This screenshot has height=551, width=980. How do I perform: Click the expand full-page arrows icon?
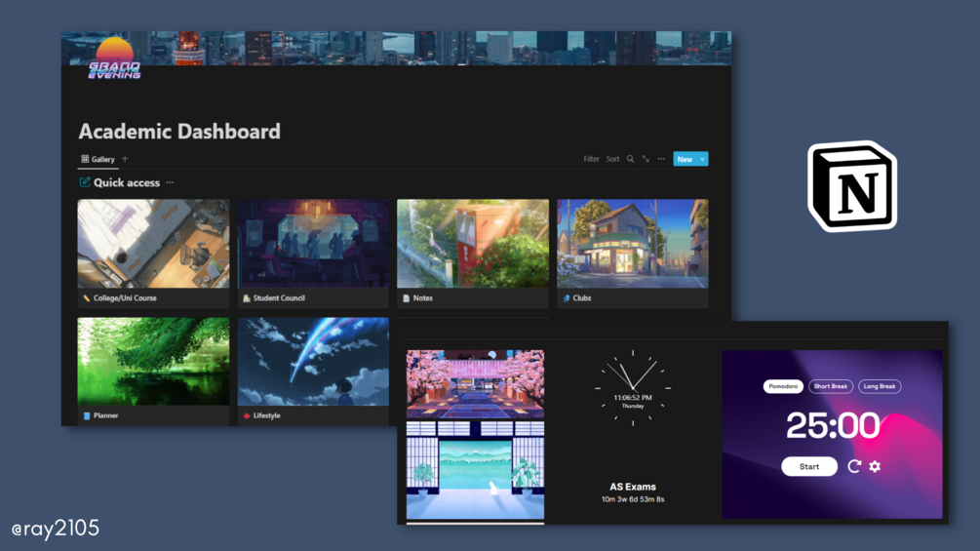[646, 159]
